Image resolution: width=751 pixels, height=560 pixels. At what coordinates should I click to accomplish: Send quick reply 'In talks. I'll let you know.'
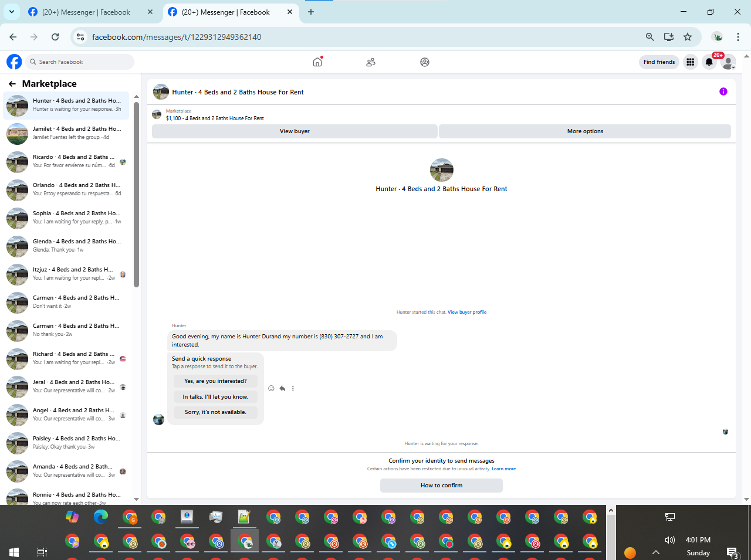click(215, 397)
